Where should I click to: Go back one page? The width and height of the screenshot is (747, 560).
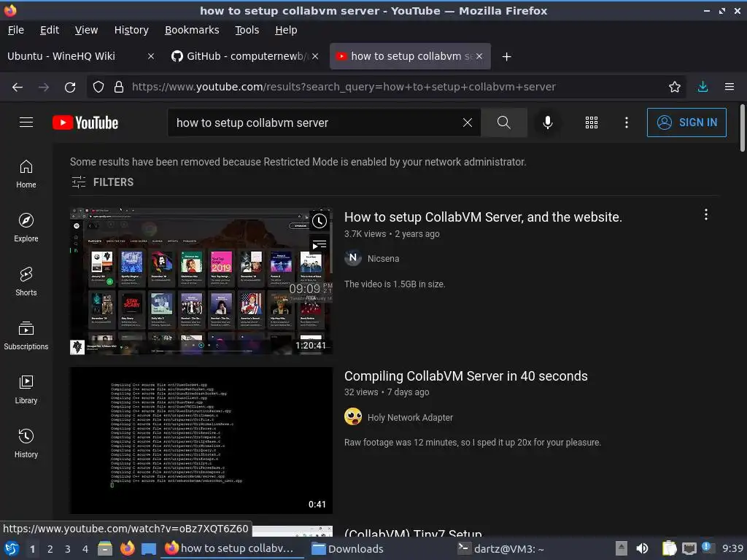tap(18, 87)
